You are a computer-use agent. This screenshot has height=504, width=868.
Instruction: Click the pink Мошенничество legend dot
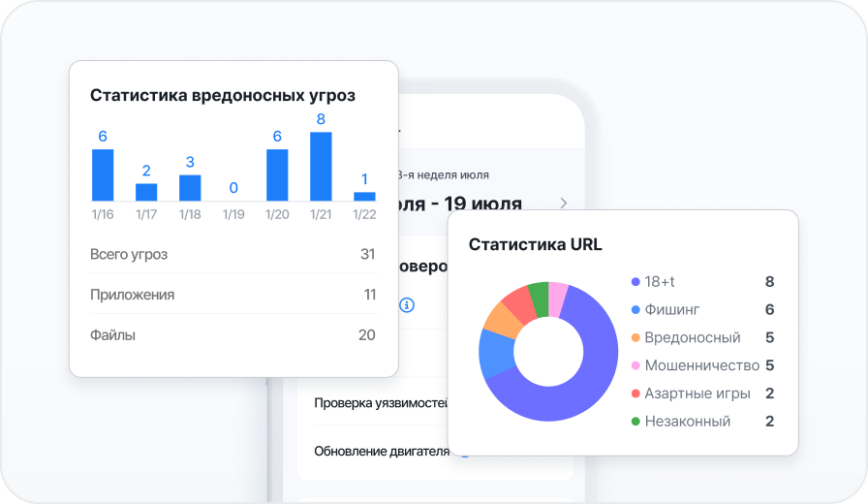[x=635, y=366]
